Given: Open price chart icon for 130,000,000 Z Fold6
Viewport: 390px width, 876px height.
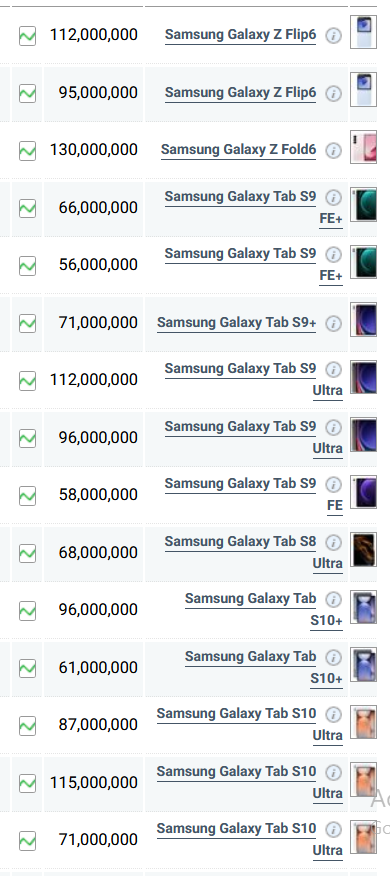Looking at the screenshot, I should (27, 151).
